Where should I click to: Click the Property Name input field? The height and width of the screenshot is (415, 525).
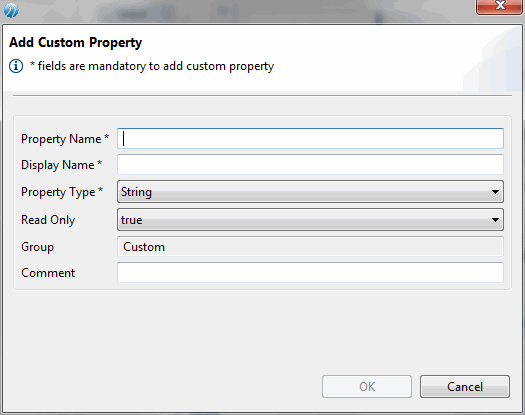click(x=310, y=138)
